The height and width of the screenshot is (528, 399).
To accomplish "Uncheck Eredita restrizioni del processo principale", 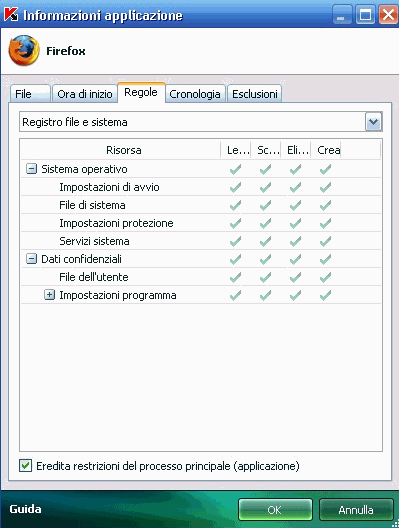I will point(26,466).
